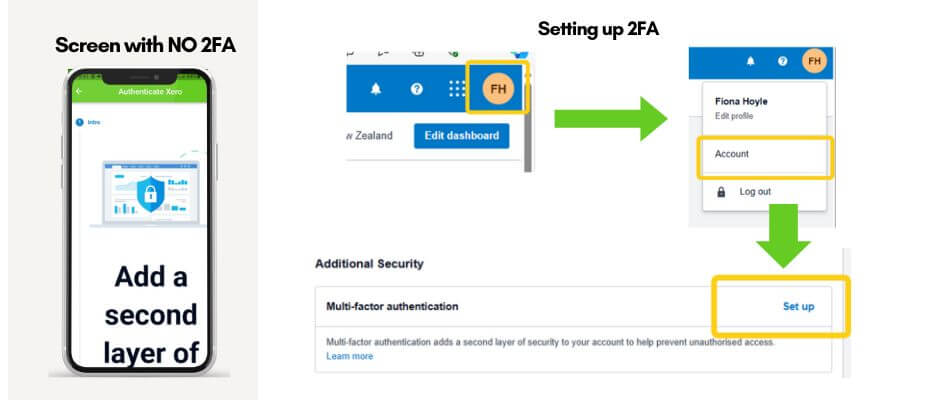Open the Learn more link
Viewport: 950px width, 400px height.
click(x=350, y=356)
